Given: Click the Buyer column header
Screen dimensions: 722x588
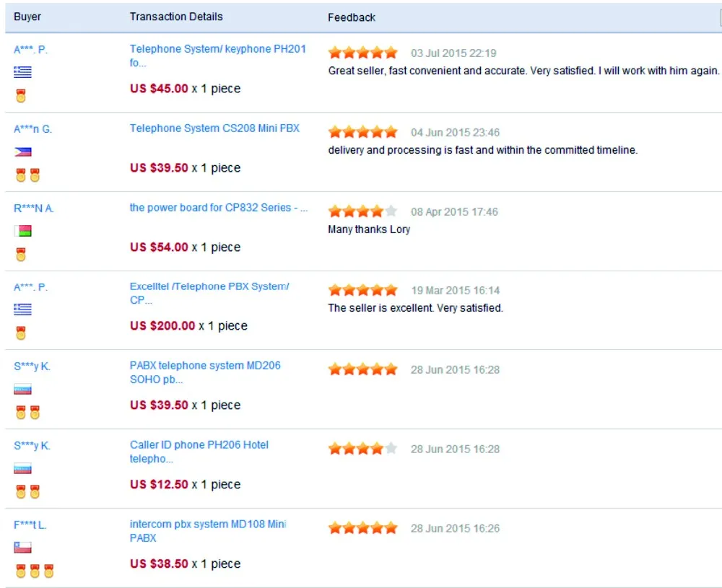Looking at the screenshot, I should (27, 17).
